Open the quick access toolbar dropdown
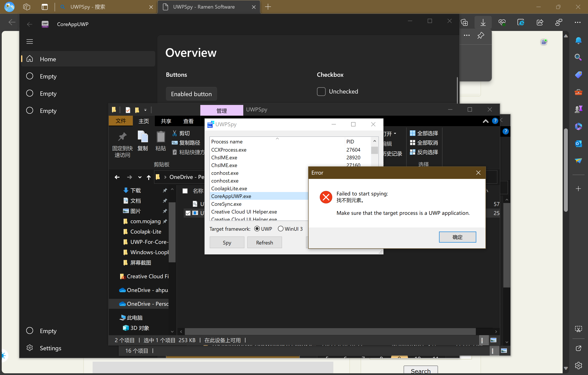588x375 pixels. click(x=145, y=110)
